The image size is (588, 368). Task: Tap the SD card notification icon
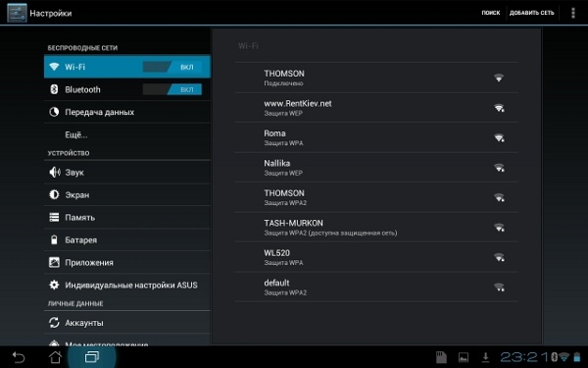point(441,357)
